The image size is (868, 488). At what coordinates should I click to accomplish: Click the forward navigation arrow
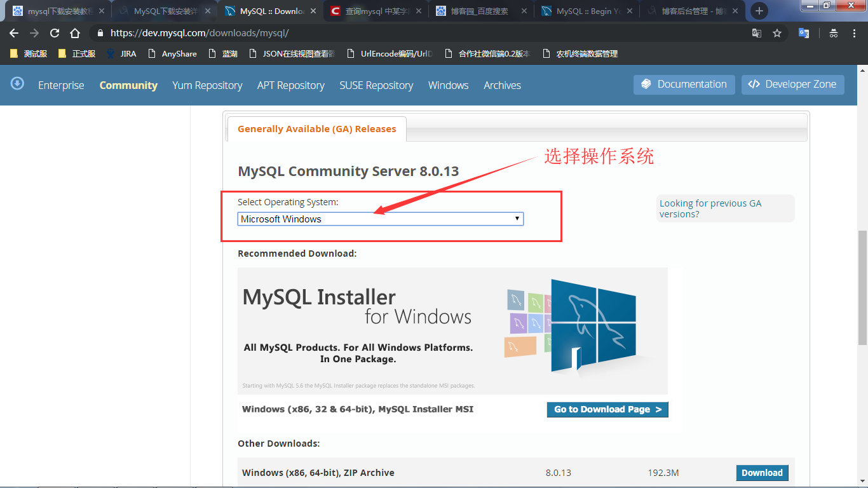coord(34,33)
